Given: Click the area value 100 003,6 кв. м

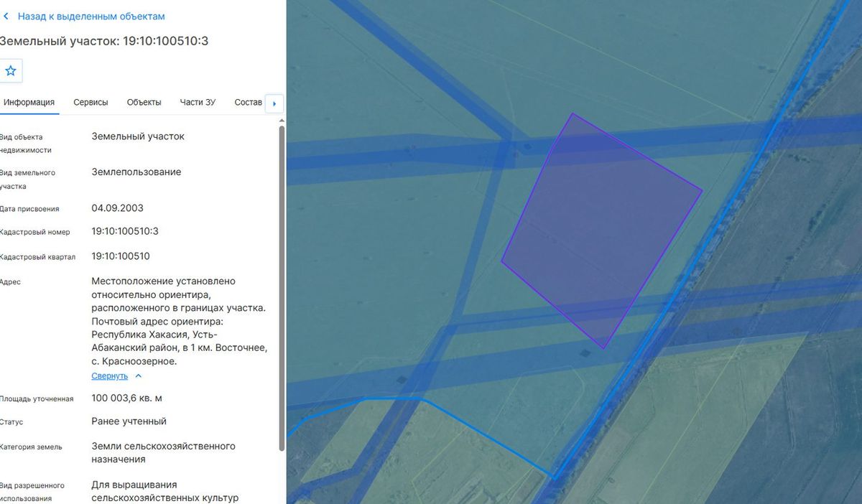Looking at the screenshot, I should coord(126,398).
